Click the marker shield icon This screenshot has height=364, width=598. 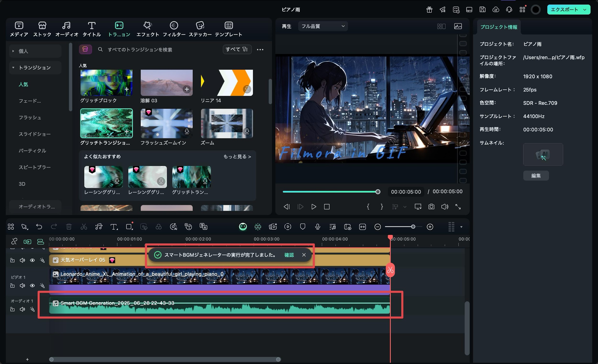coord(303,227)
